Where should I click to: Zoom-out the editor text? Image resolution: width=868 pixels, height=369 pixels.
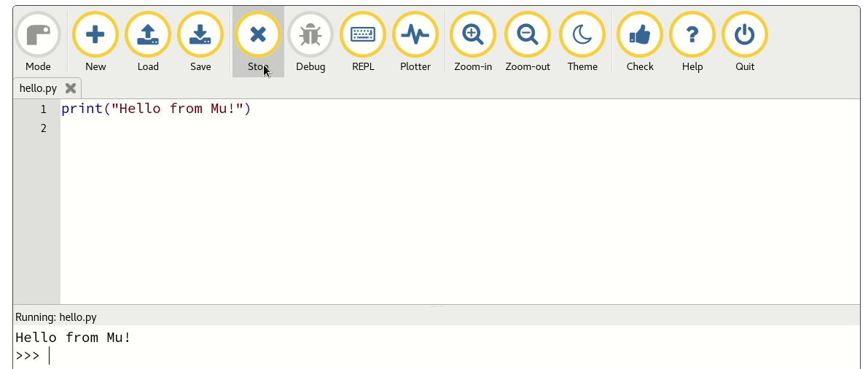coord(528,42)
